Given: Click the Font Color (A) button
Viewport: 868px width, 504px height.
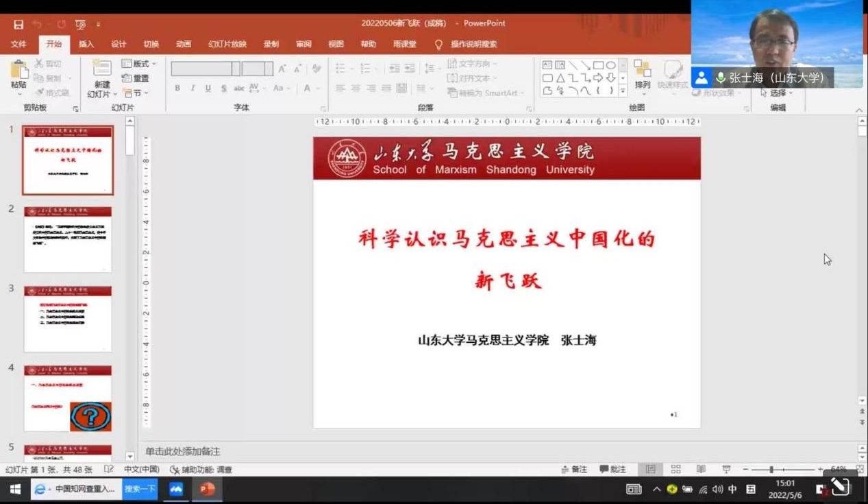Looking at the screenshot, I should (308, 88).
